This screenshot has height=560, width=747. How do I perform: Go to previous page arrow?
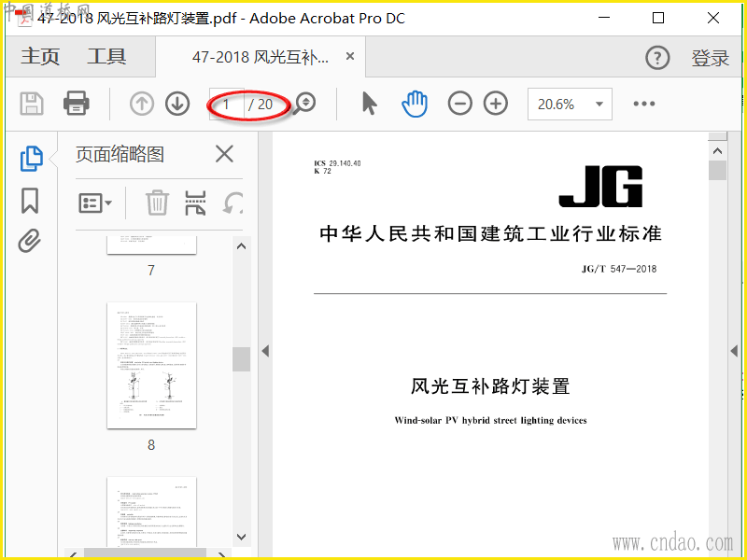pyautogui.click(x=142, y=104)
